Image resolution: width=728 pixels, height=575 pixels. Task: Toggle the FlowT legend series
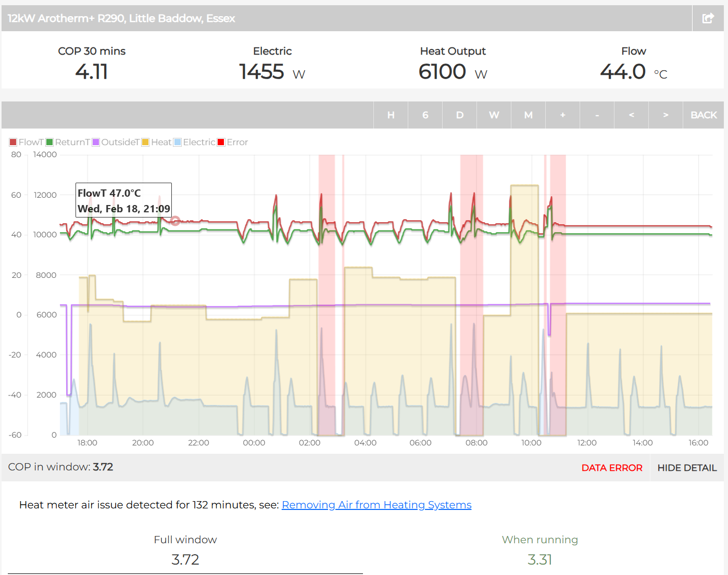(x=26, y=142)
